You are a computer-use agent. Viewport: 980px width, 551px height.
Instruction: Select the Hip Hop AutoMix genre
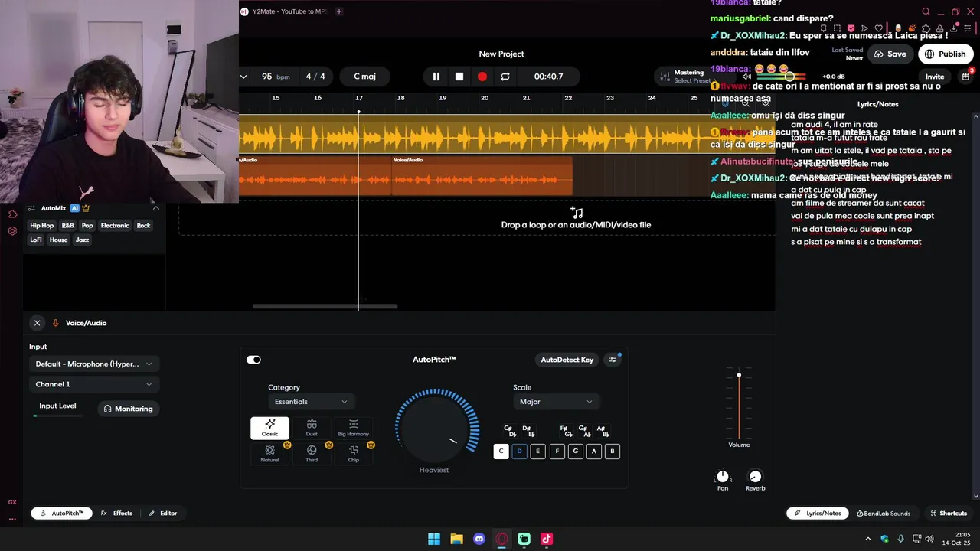click(41, 226)
